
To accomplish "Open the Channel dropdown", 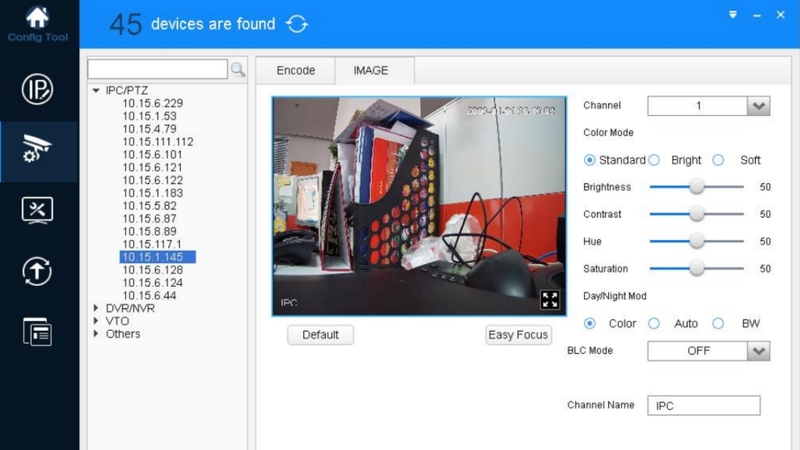I will tap(758, 106).
